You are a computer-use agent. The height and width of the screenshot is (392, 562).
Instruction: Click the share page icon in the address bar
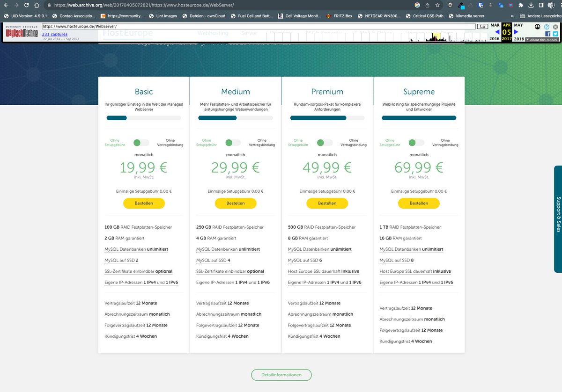(427, 5)
